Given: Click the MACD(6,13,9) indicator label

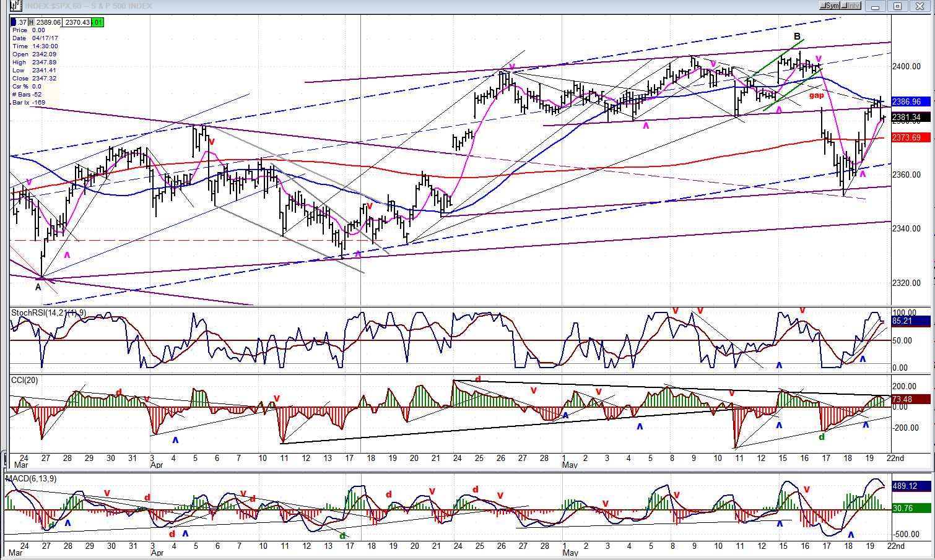Looking at the screenshot, I should (31, 479).
